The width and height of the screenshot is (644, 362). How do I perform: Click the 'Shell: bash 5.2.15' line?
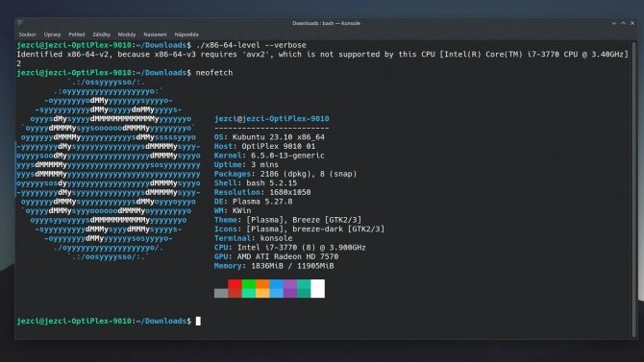256,183
